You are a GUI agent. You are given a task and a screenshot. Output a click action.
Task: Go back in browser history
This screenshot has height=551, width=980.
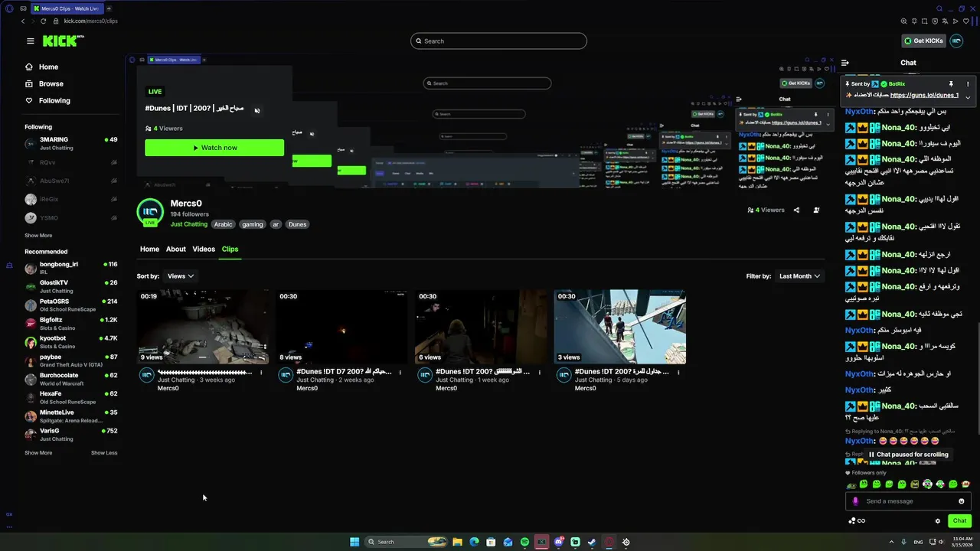pos(23,21)
